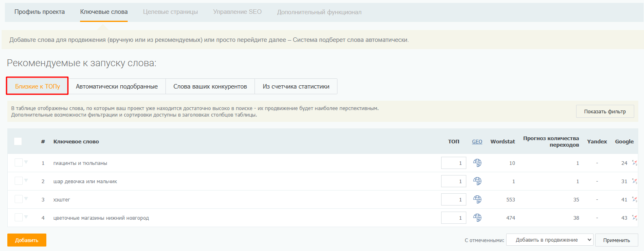Tick the select-all checkbox in table header
644x251 pixels.
pos(18,141)
